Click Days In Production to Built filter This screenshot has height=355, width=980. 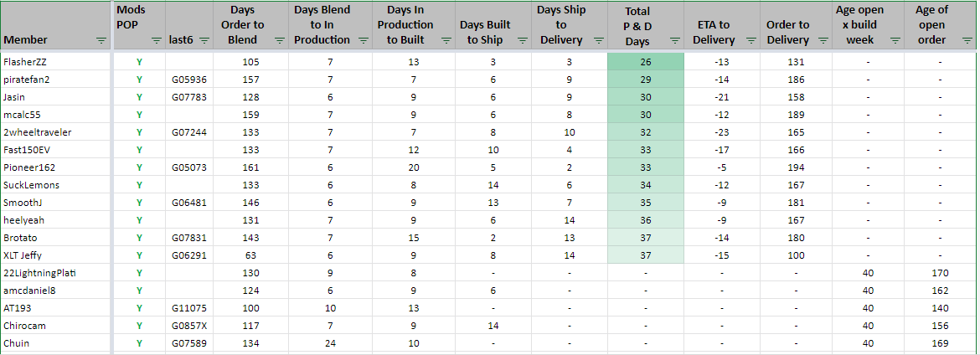[445, 40]
